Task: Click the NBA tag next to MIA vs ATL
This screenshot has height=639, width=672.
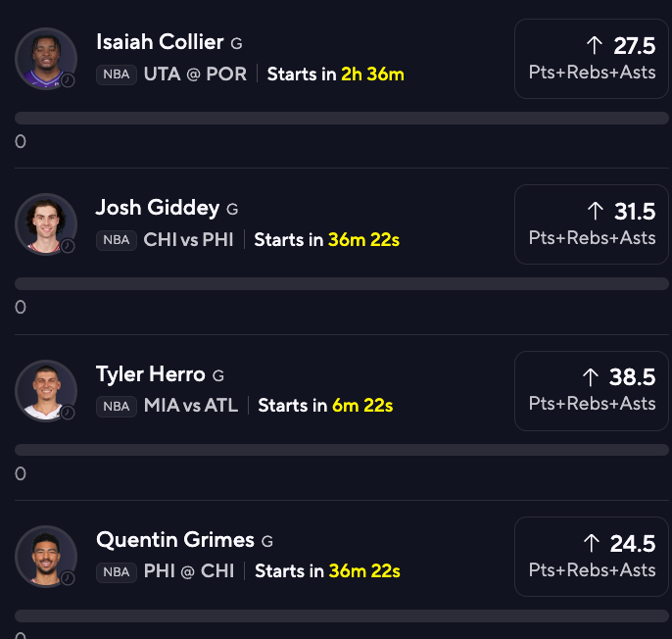Action: [x=117, y=406]
